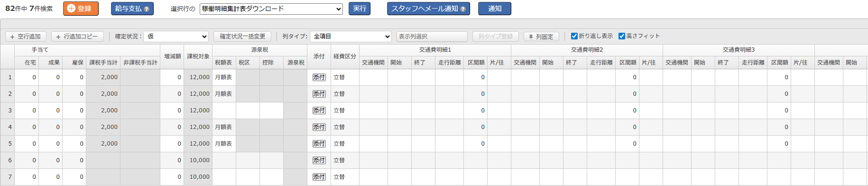Click the 源泉税 group header
This screenshot has width=868, height=186.
point(259,50)
